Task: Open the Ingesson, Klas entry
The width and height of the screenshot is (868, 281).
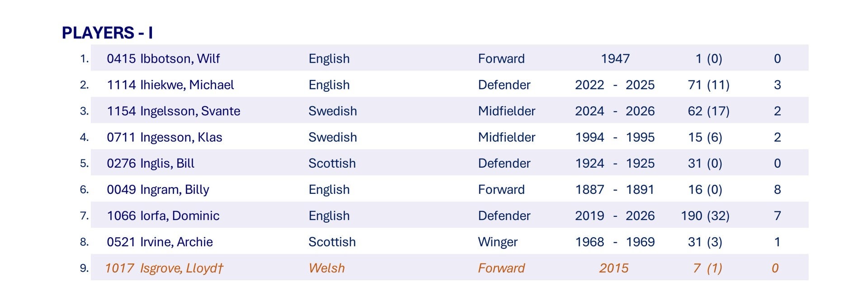Action: [x=181, y=137]
